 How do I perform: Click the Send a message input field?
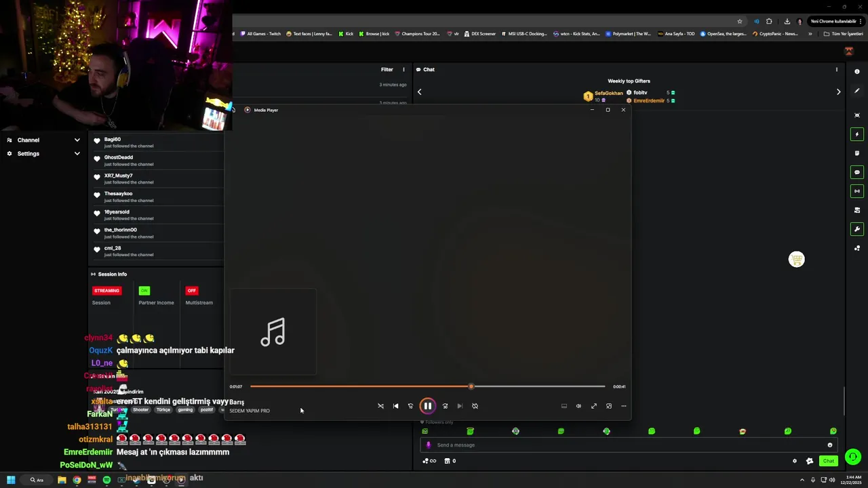coord(627,445)
